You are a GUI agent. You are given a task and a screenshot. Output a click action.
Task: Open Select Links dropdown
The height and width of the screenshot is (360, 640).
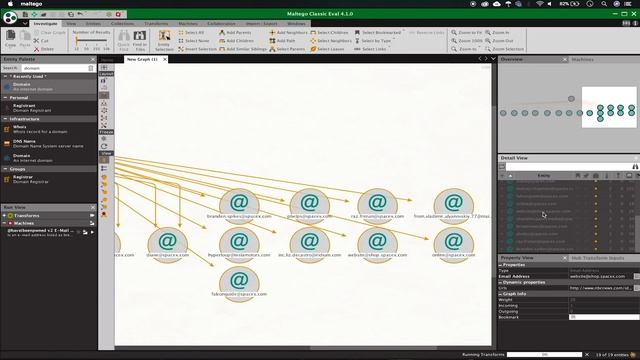click(371, 49)
